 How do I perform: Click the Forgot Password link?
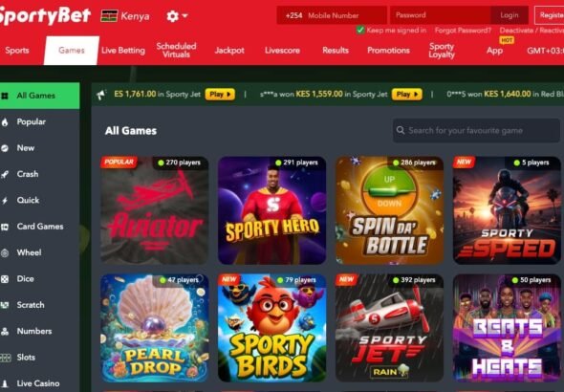tap(463, 31)
